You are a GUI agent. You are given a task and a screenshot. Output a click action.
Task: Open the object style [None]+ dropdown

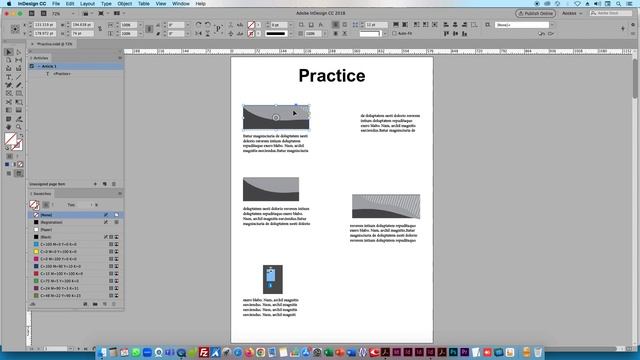point(551,25)
